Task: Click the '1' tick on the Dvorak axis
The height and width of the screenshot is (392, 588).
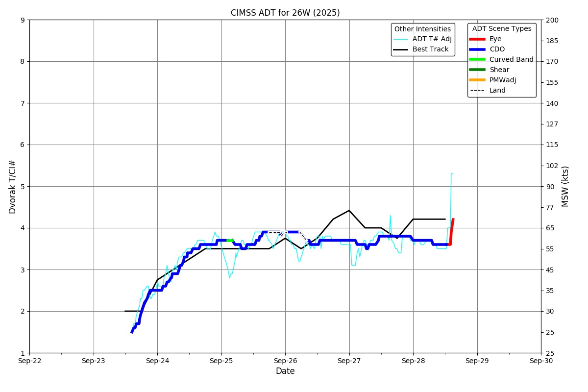Action: tap(23, 353)
